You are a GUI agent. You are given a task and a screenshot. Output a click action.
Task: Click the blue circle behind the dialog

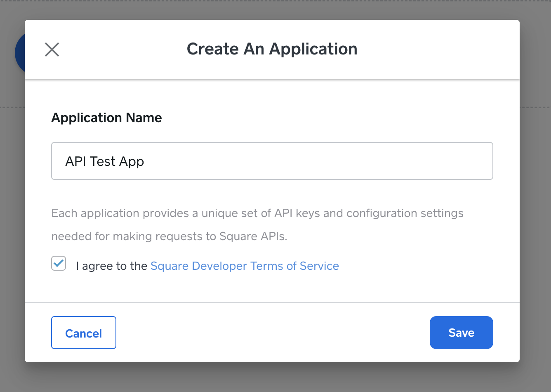click(19, 53)
